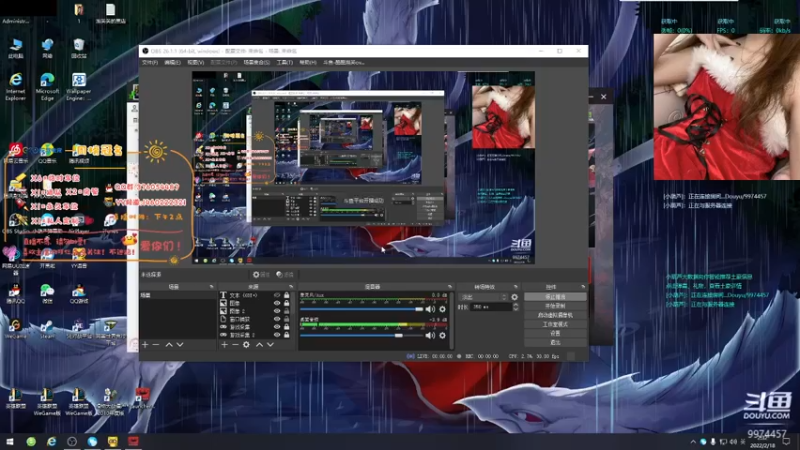This screenshot has height=450, width=800.
Task: Move selected scene down in Scenes panel
Action: tap(180, 345)
